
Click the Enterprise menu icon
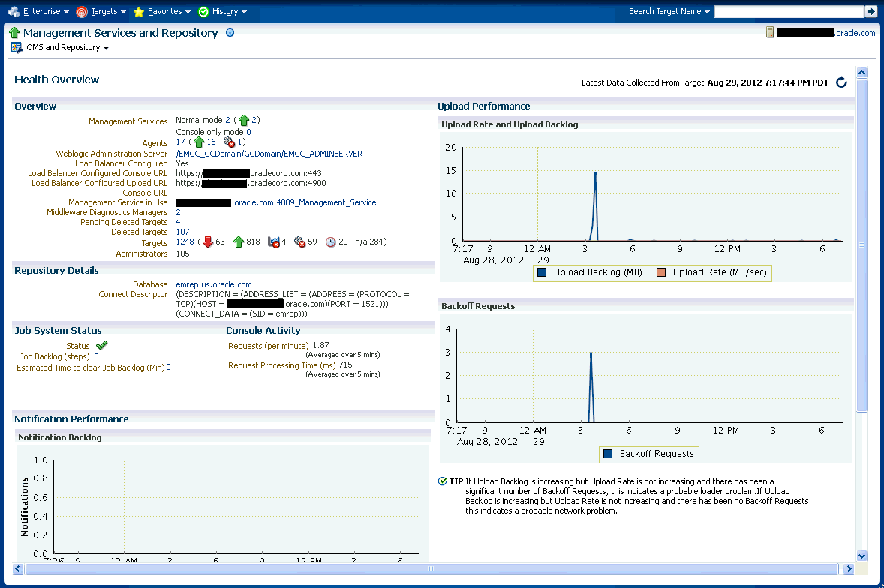click(x=14, y=12)
